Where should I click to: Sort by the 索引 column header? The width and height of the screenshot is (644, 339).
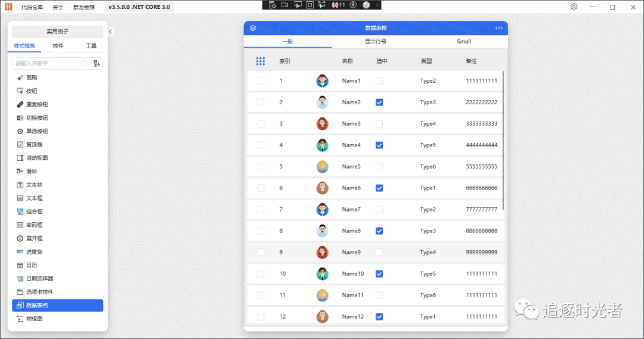click(x=284, y=61)
